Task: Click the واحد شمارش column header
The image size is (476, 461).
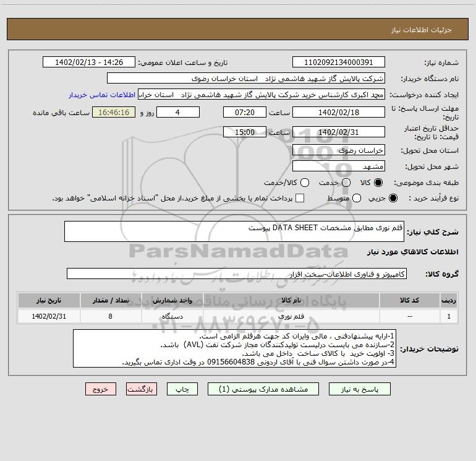Action: tap(172, 300)
